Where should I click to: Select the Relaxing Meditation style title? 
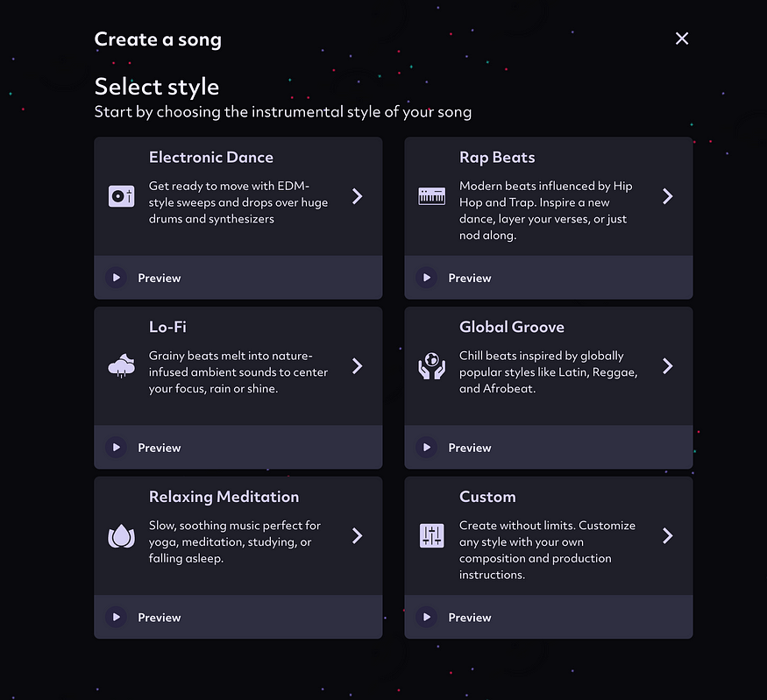[224, 497]
